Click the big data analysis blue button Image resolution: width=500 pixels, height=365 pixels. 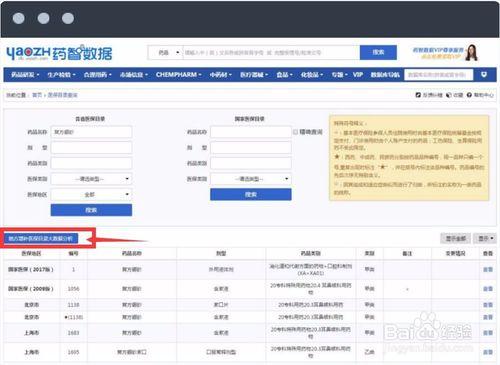41,238
